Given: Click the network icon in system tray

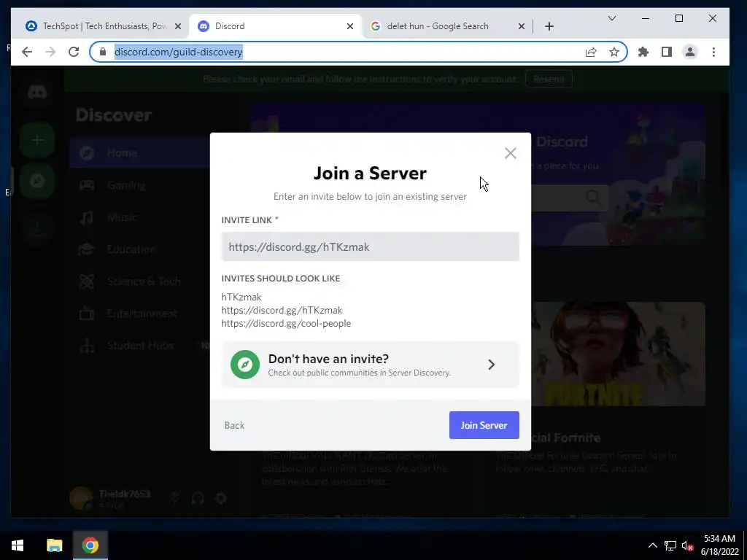Looking at the screenshot, I should [670, 545].
